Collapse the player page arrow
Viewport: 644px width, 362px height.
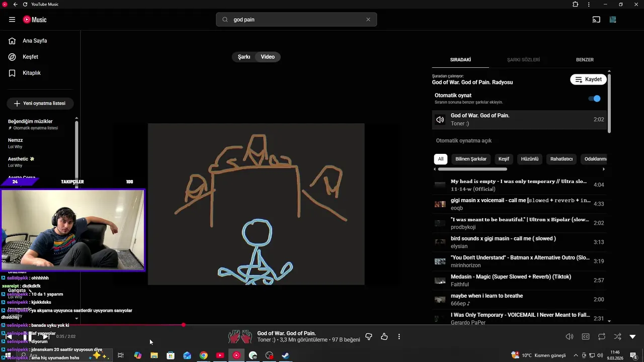(633, 337)
